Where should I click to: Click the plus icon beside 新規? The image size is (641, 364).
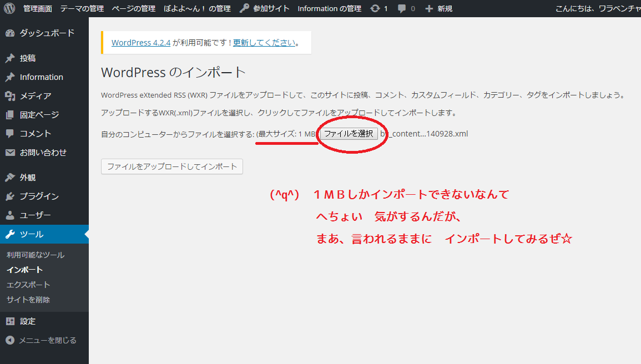[x=429, y=8]
